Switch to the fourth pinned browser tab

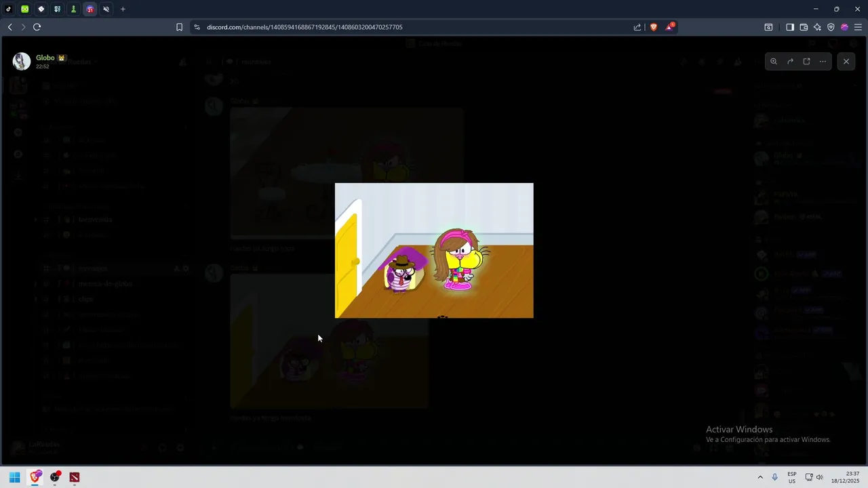click(58, 9)
